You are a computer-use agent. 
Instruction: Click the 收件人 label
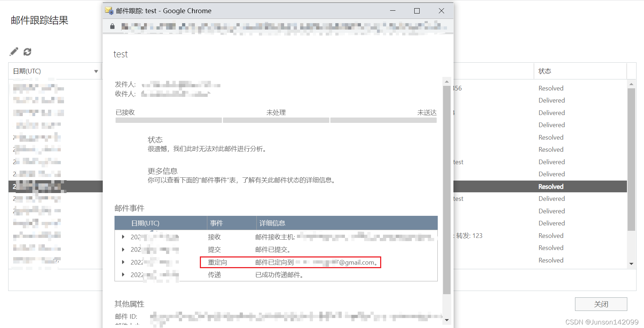pyautogui.click(x=125, y=94)
